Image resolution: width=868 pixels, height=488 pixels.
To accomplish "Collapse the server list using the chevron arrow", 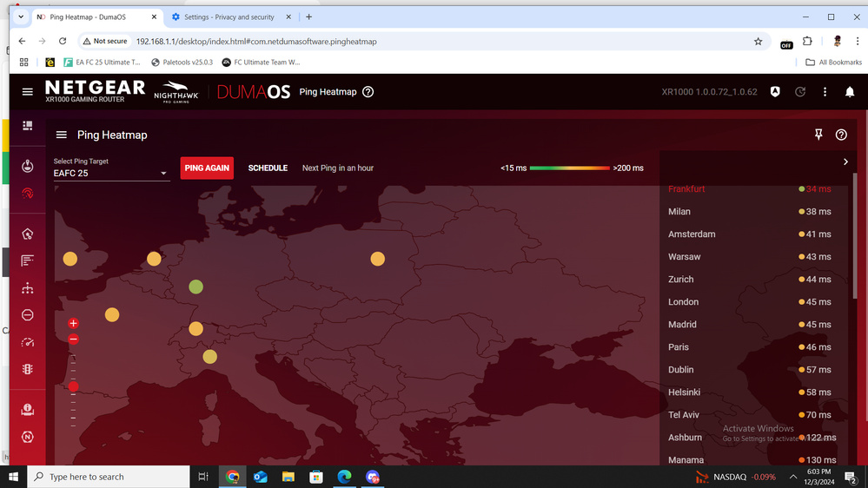I will (845, 162).
